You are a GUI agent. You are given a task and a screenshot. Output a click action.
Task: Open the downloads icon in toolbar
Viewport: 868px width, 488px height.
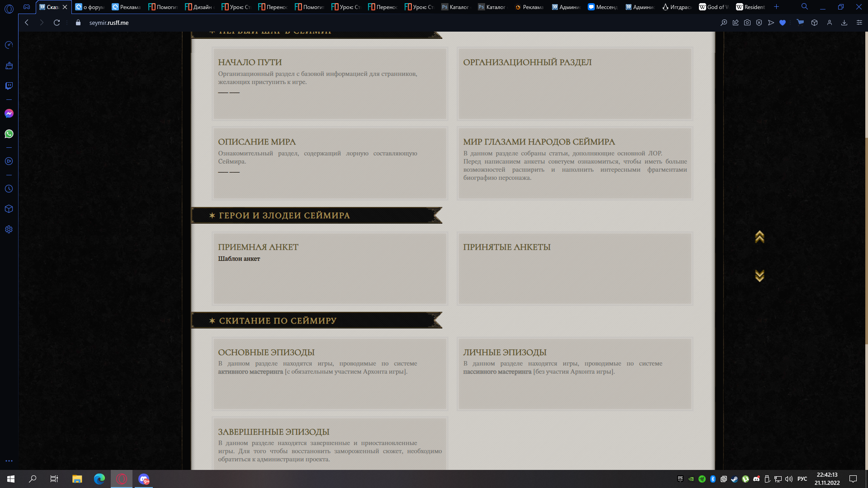point(844,23)
